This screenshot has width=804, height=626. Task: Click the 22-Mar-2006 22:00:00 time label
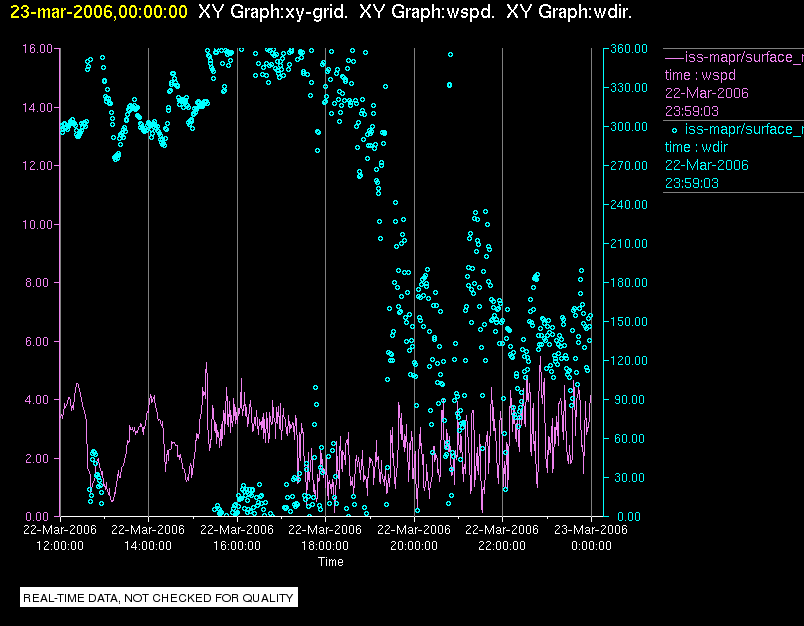pyautogui.click(x=502, y=537)
